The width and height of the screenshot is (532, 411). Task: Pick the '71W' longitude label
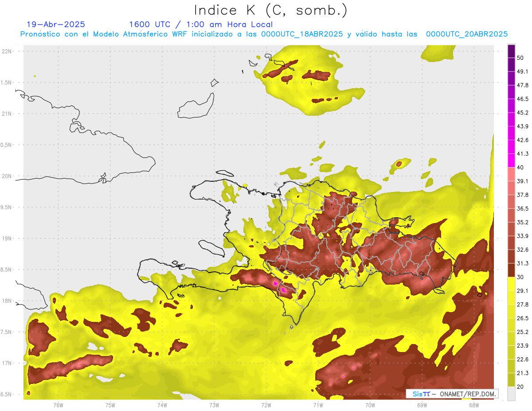pos(318,405)
